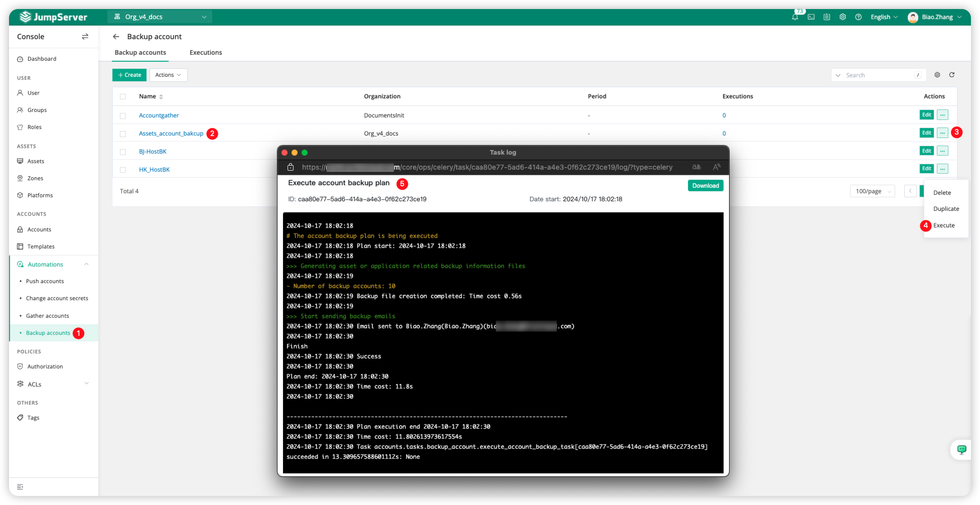Open the 100/page page size dropdown
The height and width of the screenshot is (505, 980).
click(872, 191)
